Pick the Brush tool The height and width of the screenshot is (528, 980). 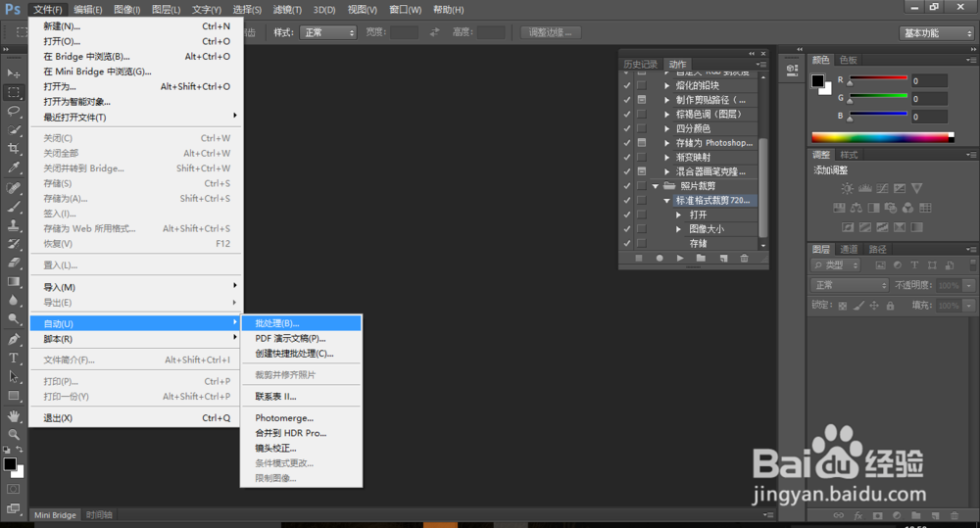point(13,206)
